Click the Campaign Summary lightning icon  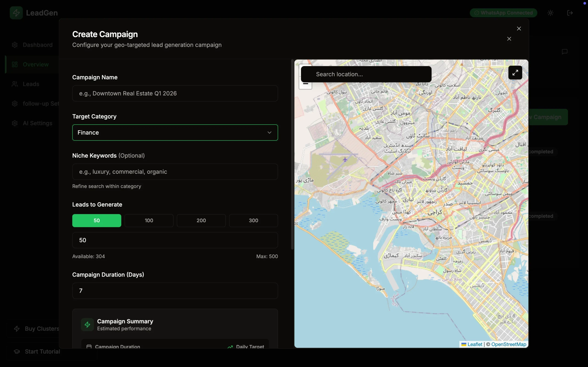pos(87,325)
